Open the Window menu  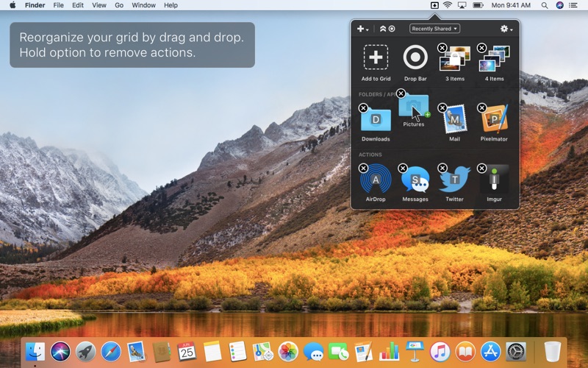click(143, 5)
